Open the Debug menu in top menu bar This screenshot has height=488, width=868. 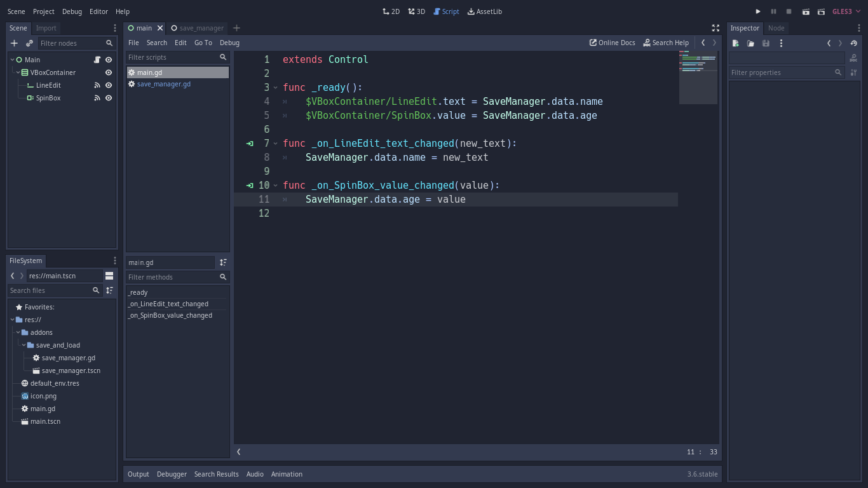point(72,11)
